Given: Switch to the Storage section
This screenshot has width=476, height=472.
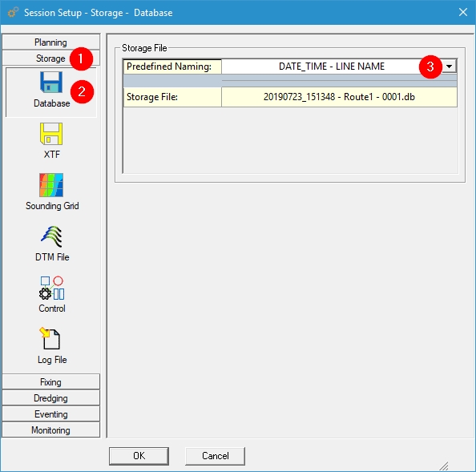Looking at the screenshot, I should tap(50, 58).
